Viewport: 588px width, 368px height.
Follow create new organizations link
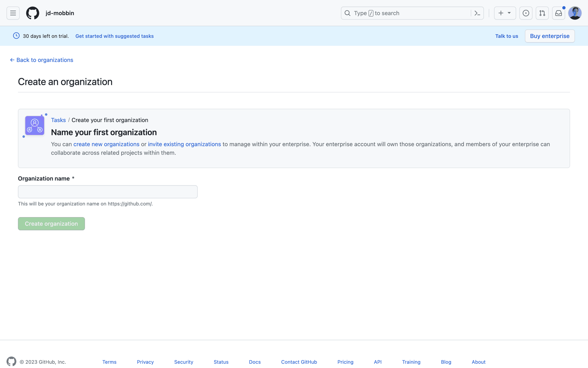point(106,144)
